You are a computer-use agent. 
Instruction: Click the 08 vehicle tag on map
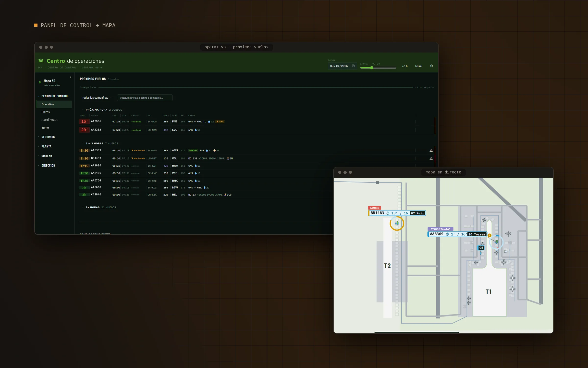point(481,248)
